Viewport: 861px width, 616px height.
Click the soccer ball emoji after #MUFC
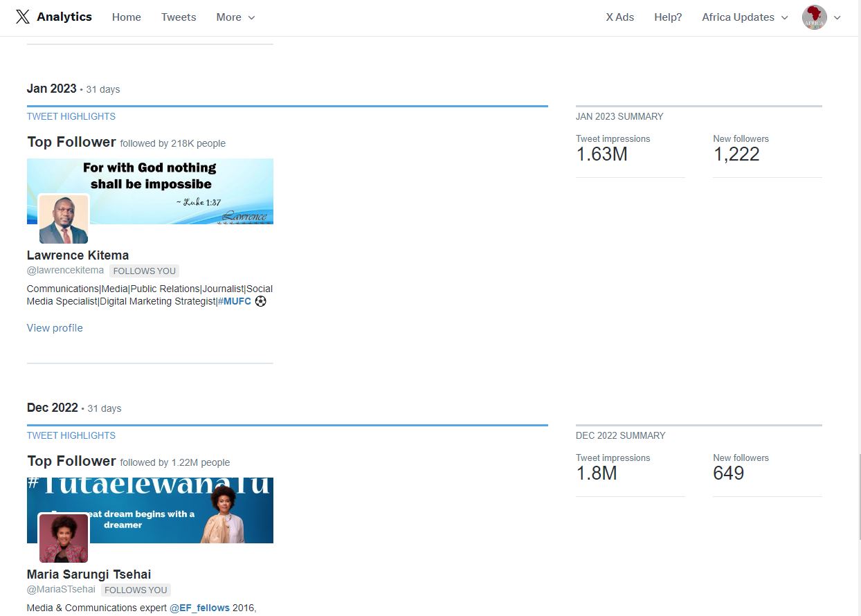pos(260,301)
